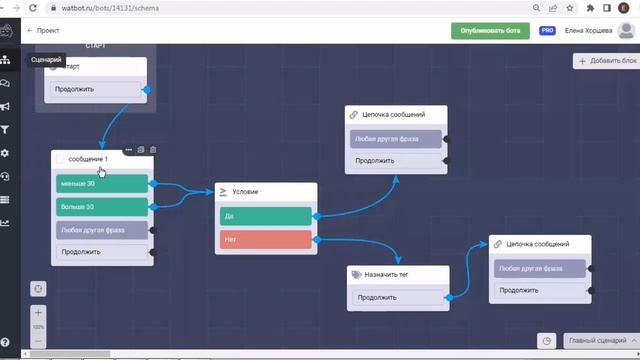Select the Нет branch of Условие
This screenshot has width=640, height=360.
point(266,240)
